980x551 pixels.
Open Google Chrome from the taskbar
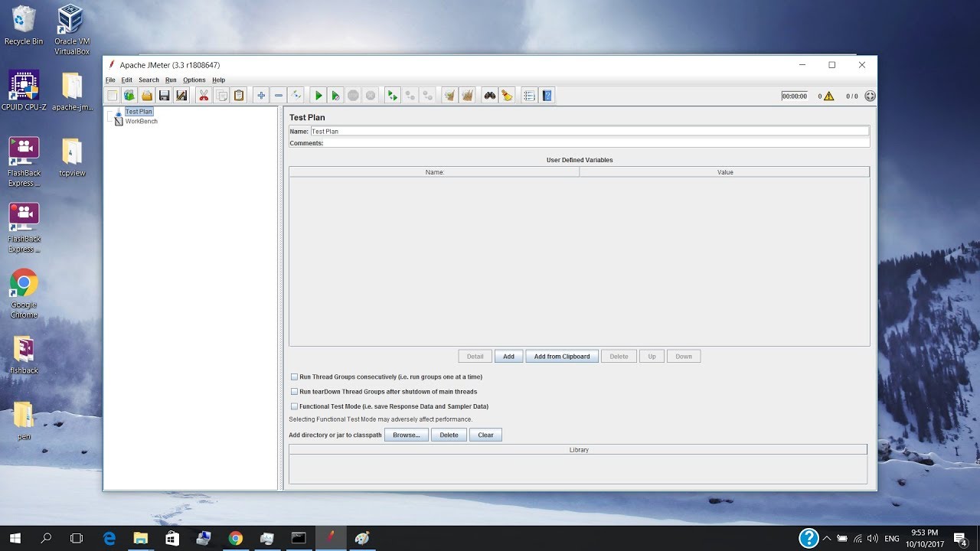coord(236,538)
